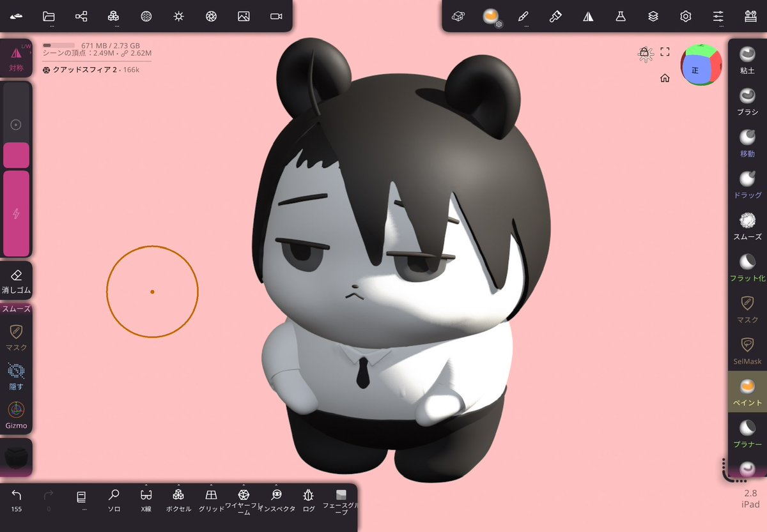The image size is (767, 532).
Task: Select the 移動 move tool
Action: pyautogui.click(x=747, y=142)
